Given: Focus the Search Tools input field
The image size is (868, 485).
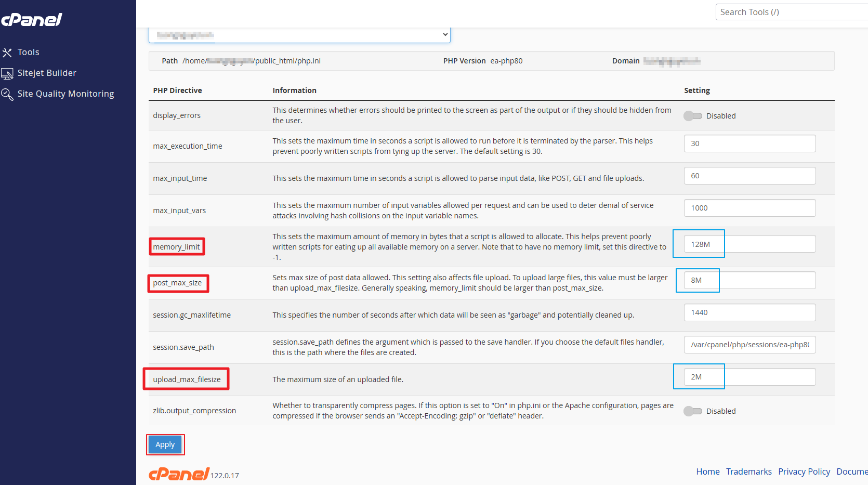Looking at the screenshot, I should click(792, 12).
